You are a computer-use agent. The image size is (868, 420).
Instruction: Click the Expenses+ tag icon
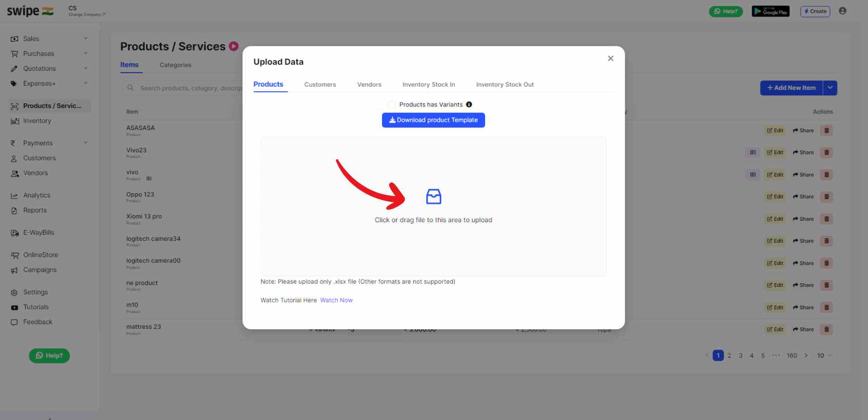click(x=14, y=84)
